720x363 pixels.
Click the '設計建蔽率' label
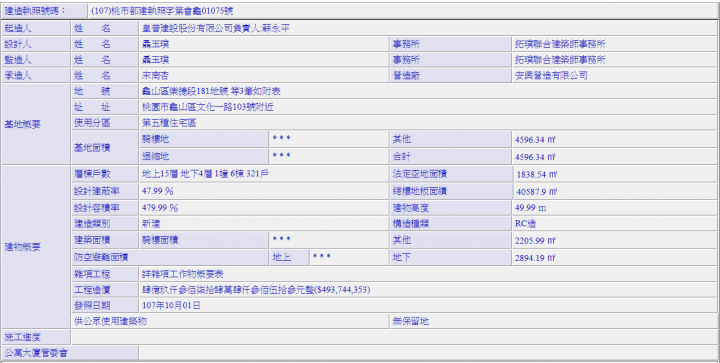coord(96,191)
